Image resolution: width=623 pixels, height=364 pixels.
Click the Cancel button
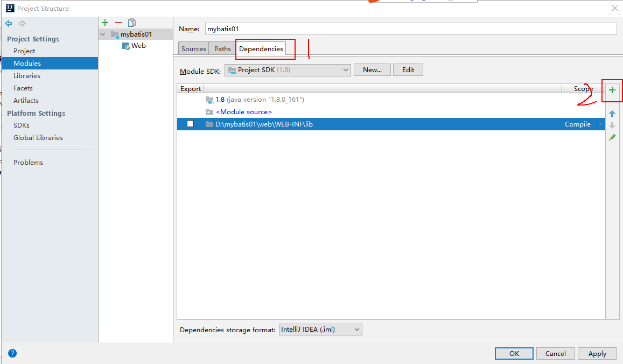click(556, 353)
